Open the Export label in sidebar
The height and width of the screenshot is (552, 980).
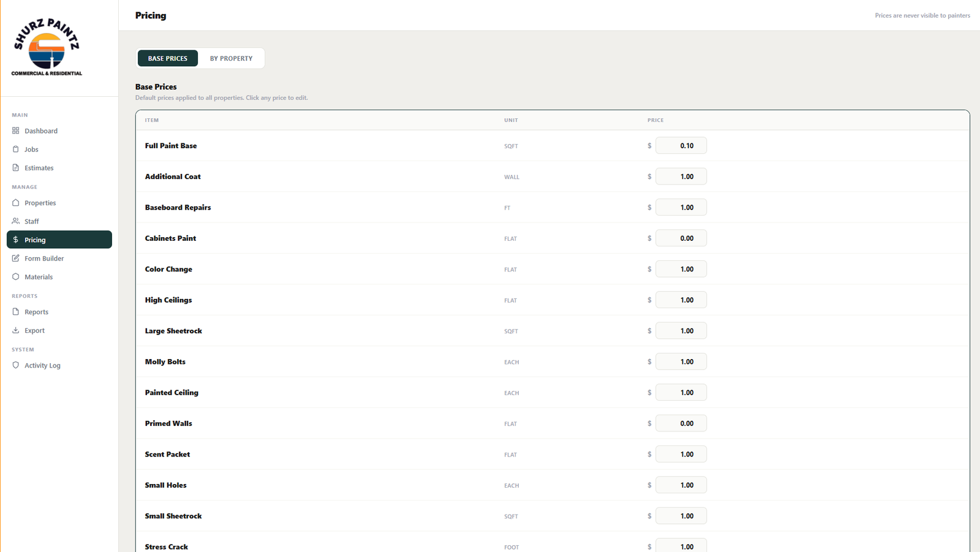coord(34,330)
